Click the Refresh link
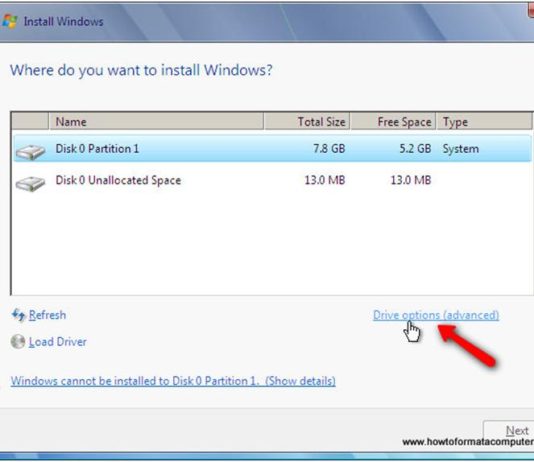Image resolution: width=534 pixels, height=462 pixels. (x=47, y=315)
